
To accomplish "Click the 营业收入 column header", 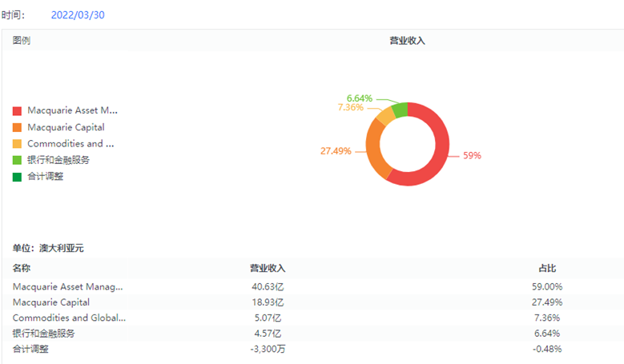I will point(268,269).
